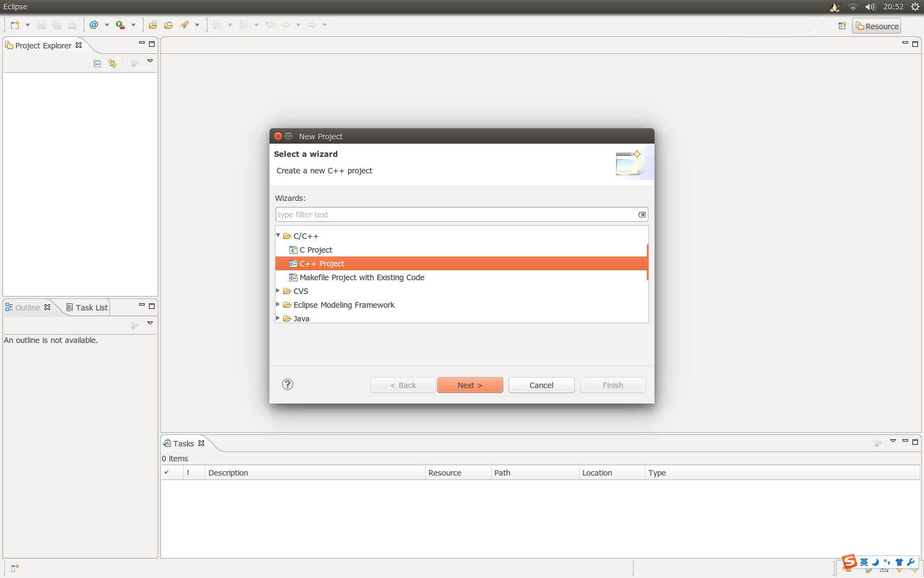Sort Tasks by Resource column header
The height and width of the screenshot is (578, 924).
pos(458,473)
